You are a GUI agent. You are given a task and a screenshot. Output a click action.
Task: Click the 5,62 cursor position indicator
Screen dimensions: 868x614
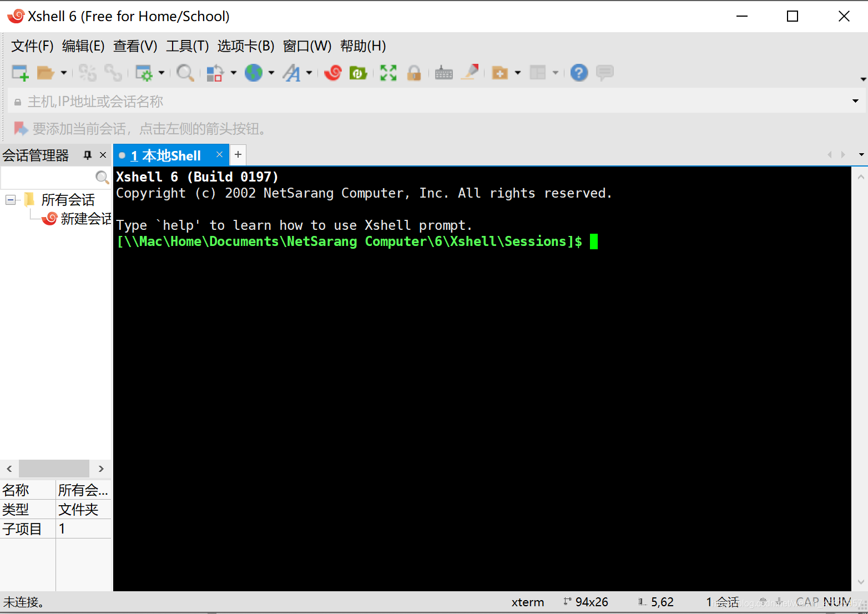tap(662, 602)
